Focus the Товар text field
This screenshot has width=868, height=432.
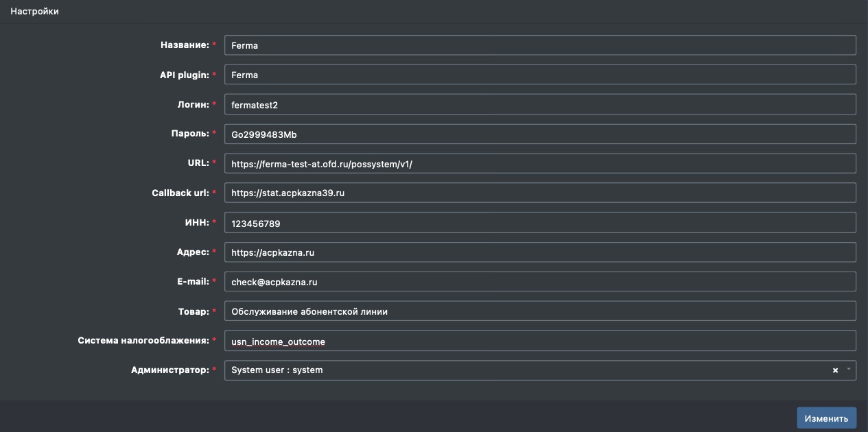[x=539, y=311]
